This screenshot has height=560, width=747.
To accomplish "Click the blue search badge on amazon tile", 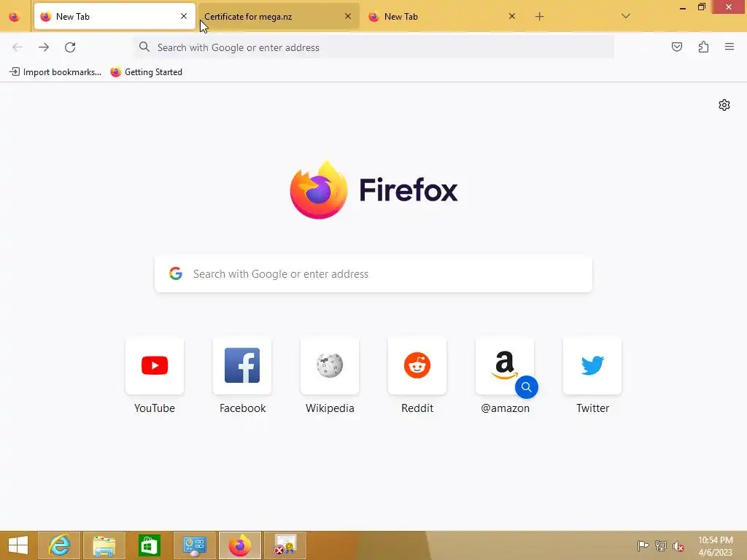I will pos(527,387).
